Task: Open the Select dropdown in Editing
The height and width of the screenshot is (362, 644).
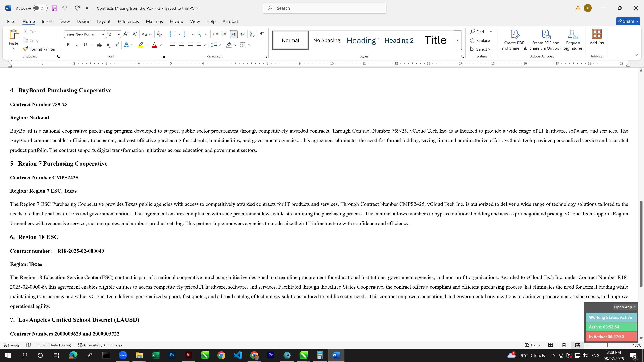Action: coord(480,49)
